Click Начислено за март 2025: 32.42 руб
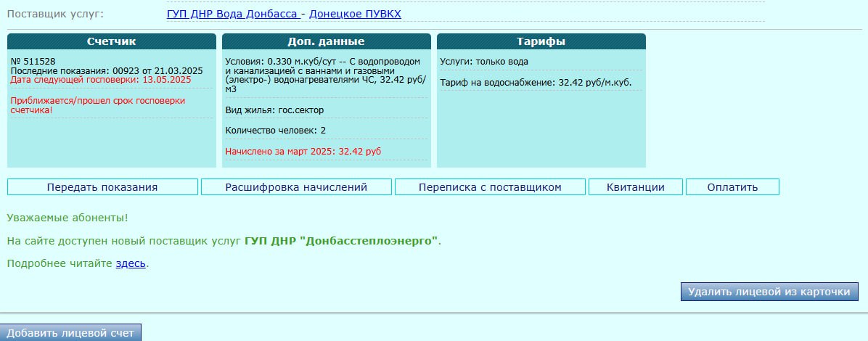 [x=303, y=151]
